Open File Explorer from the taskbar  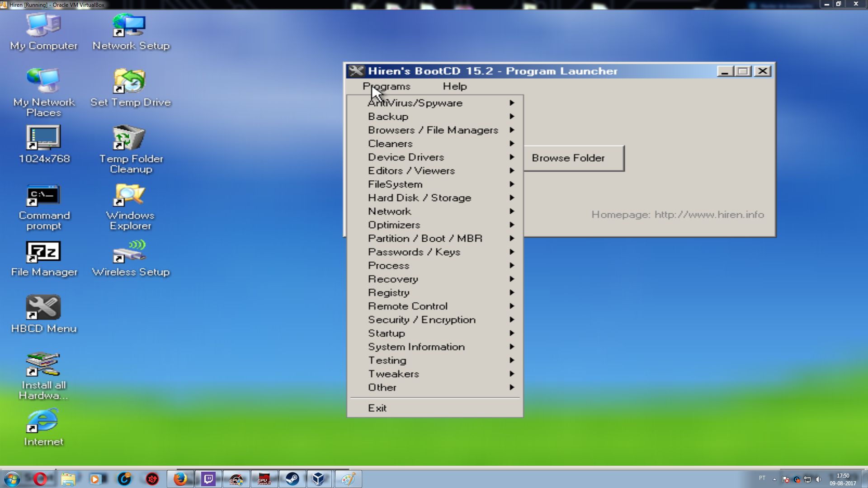68,479
